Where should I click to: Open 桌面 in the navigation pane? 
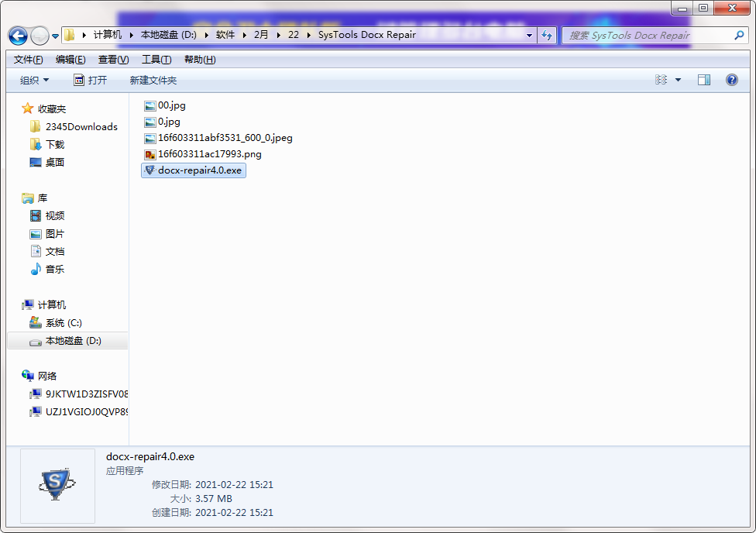(54, 163)
